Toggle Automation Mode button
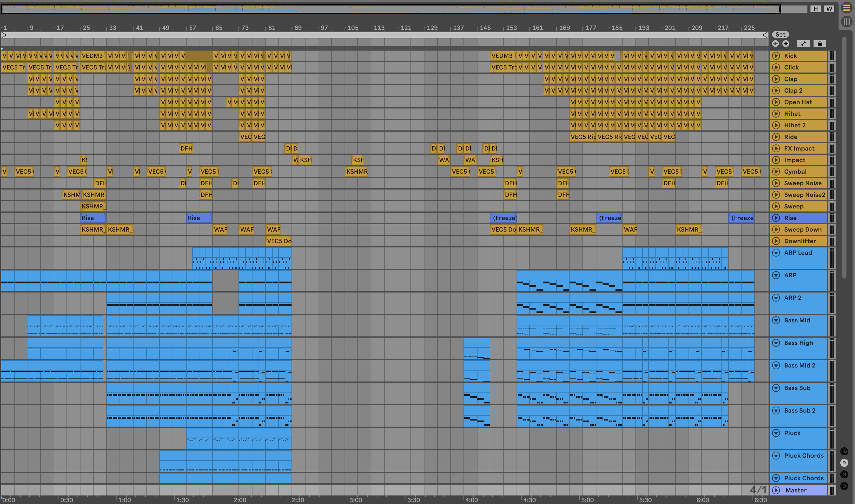The width and height of the screenshot is (855, 504). [803, 44]
